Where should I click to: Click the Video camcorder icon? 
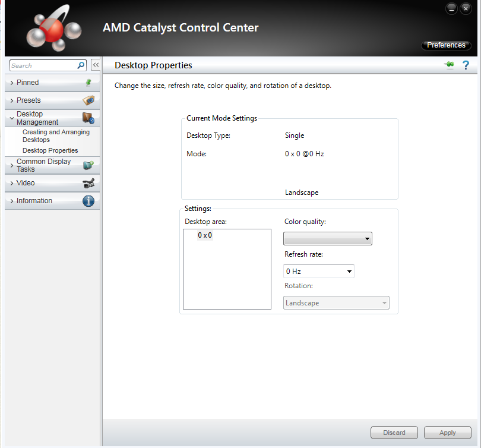pyautogui.click(x=88, y=183)
